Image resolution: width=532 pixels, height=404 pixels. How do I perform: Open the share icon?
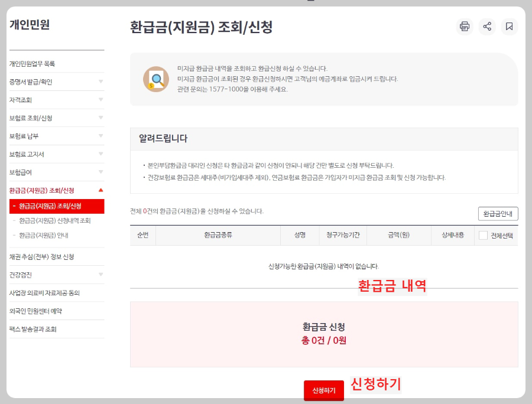coord(487,27)
